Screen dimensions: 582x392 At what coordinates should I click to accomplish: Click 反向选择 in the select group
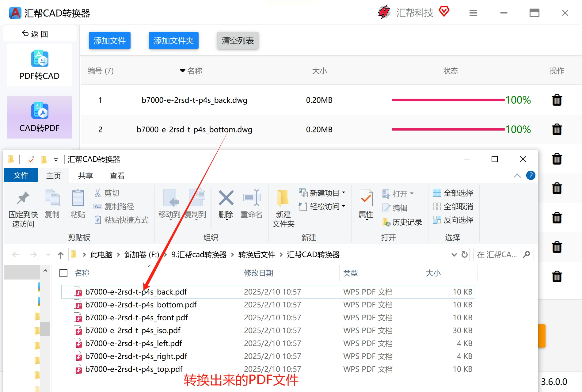point(453,220)
